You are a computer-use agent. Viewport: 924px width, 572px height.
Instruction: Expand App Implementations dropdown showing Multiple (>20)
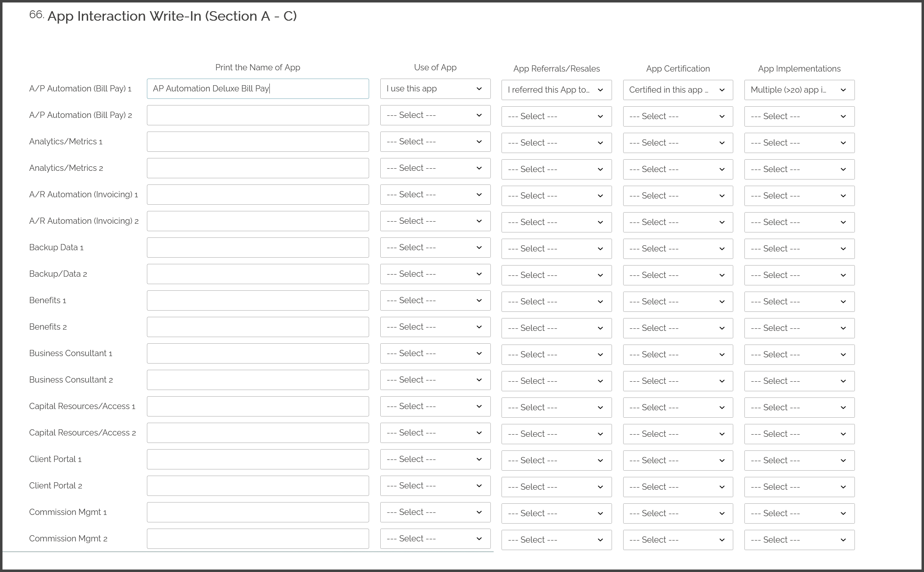[799, 90]
